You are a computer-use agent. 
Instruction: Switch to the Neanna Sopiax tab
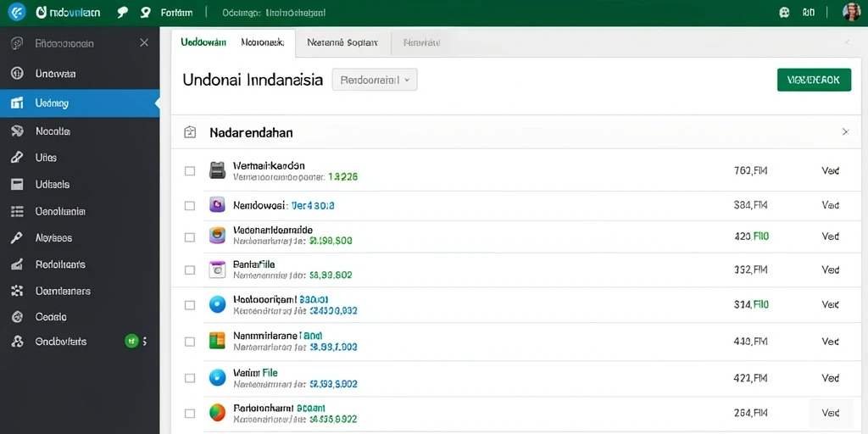[342, 42]
